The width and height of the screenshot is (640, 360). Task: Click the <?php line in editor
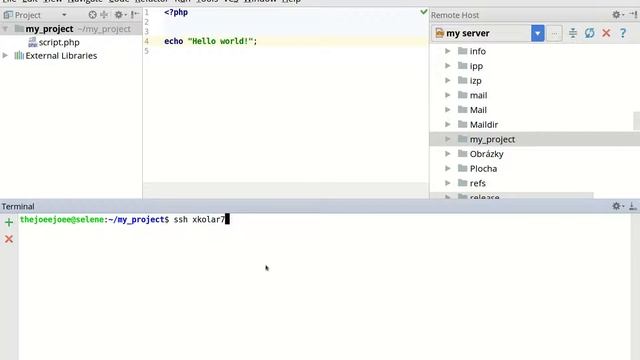tap(176, 12)
